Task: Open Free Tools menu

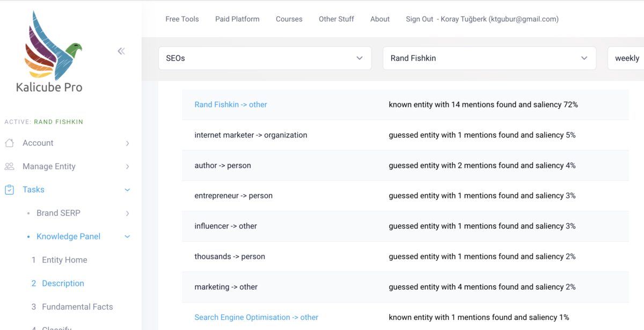Action: pyautogui.click(x=182, y=19)
